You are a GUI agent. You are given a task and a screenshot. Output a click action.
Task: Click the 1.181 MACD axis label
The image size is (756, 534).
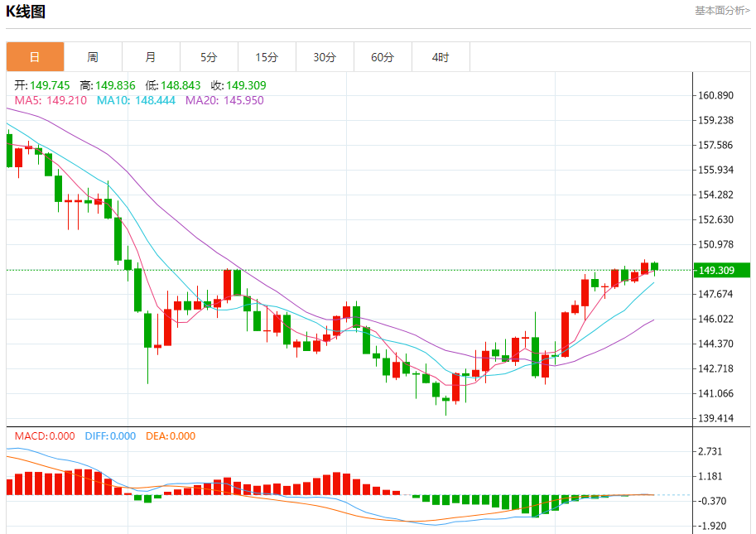(710, 476)
